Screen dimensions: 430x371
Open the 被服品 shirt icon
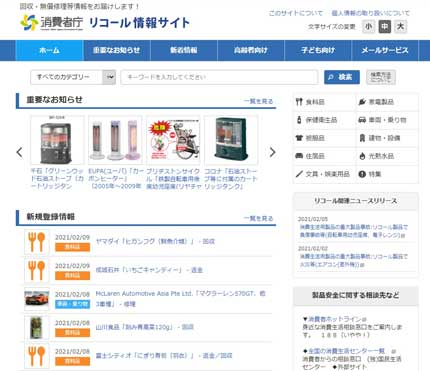pyautogui.click(x=299, y=138)
